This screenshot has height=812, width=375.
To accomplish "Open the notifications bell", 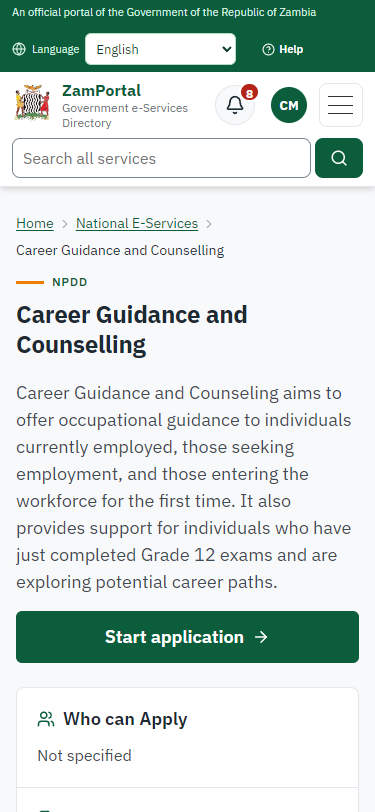I will click(235, 105).
